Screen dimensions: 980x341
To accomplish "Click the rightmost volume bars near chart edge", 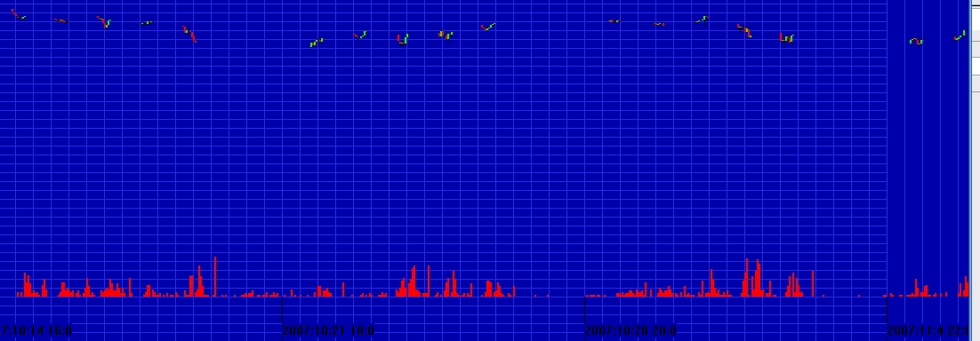I will pos(962,289).
